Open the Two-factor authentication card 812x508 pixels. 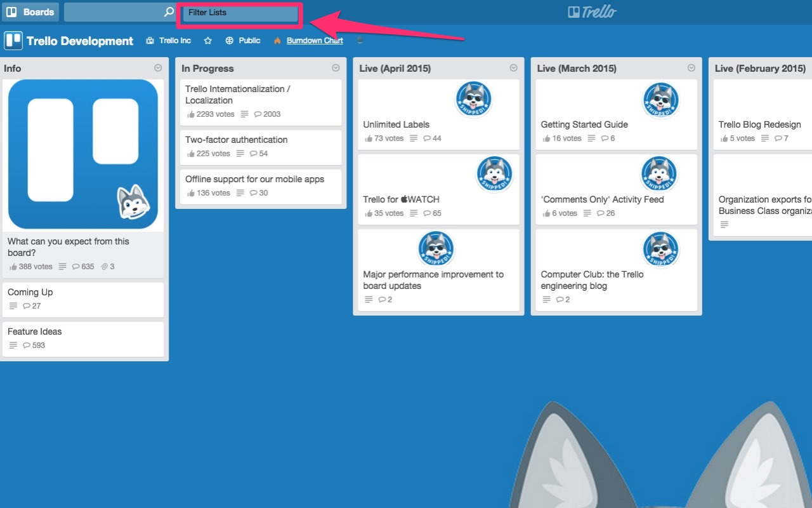[x=261, y=147]
